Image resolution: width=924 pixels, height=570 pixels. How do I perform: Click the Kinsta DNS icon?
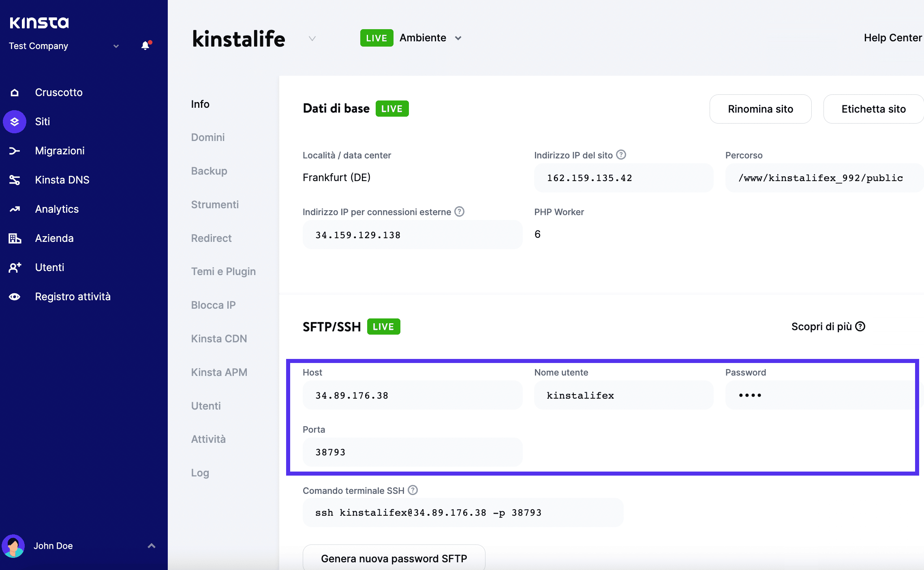click(15, 180)
